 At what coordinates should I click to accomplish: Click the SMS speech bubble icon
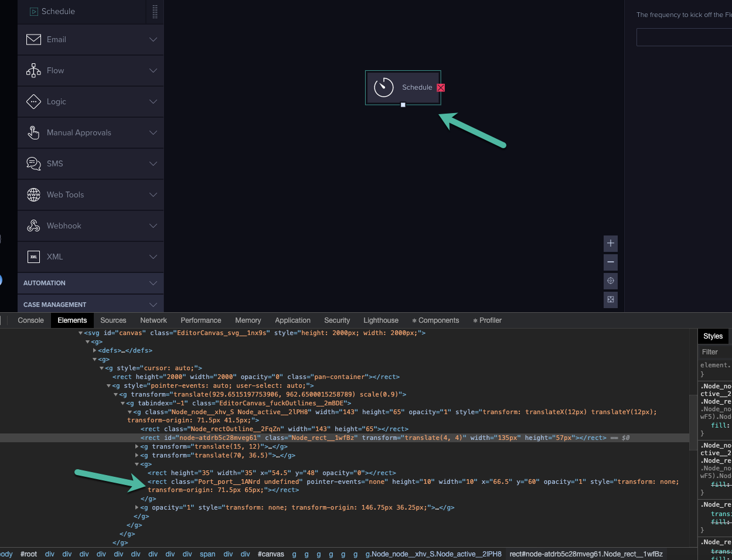point(33,163)
